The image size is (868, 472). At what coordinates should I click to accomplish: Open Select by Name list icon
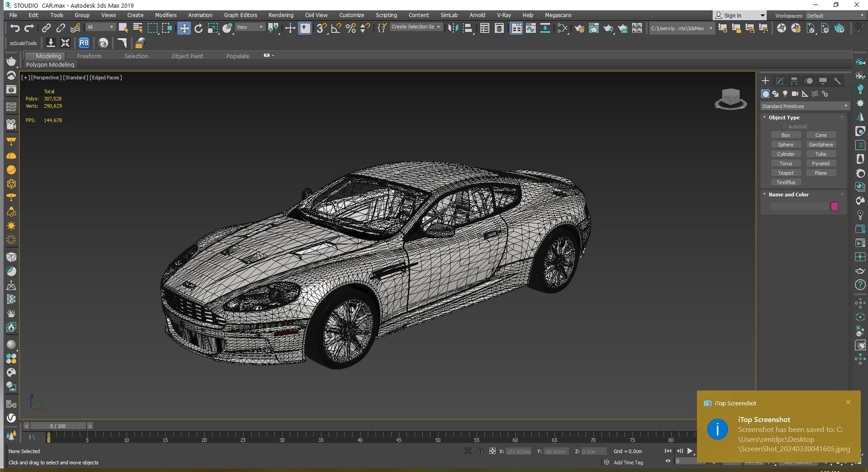click(x=138, y=28)
